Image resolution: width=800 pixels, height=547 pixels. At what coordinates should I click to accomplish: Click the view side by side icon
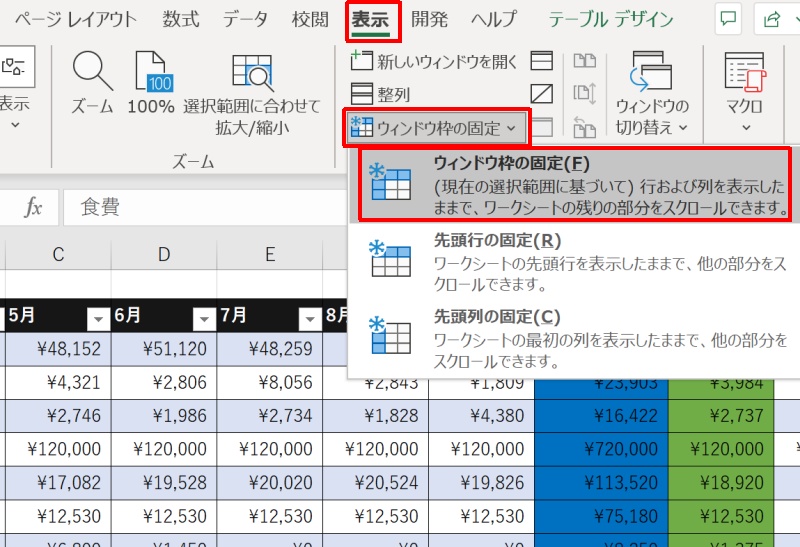[584, 61]
